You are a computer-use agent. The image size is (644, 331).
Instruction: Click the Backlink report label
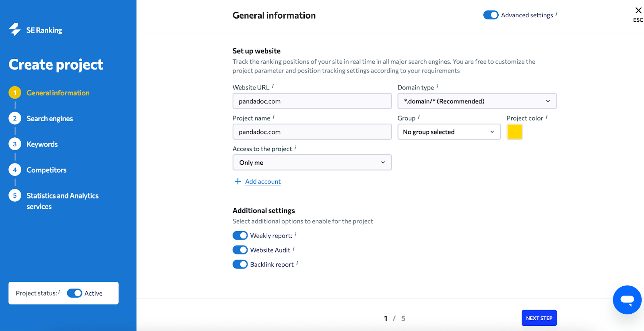(272, 265)
